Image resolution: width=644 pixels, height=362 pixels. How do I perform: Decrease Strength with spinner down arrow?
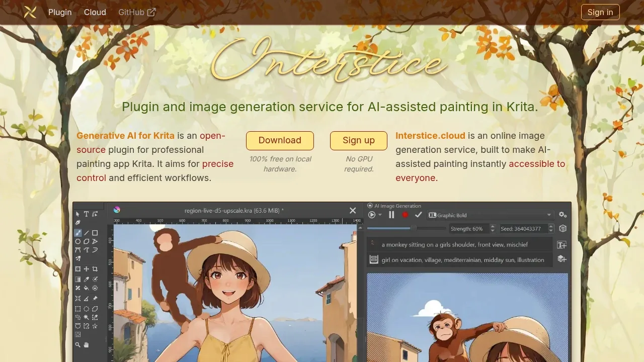tap(493, 231)
